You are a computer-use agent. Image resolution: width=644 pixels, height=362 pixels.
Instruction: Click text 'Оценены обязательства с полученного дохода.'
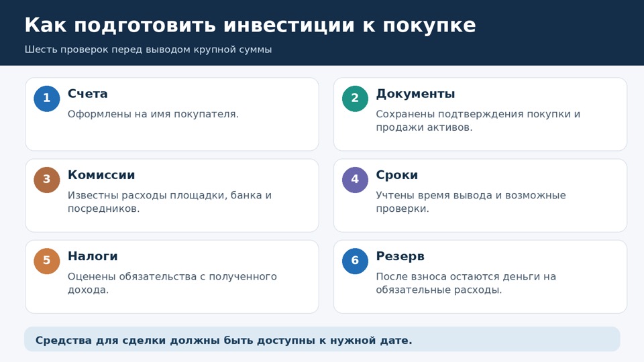[172, 283]
